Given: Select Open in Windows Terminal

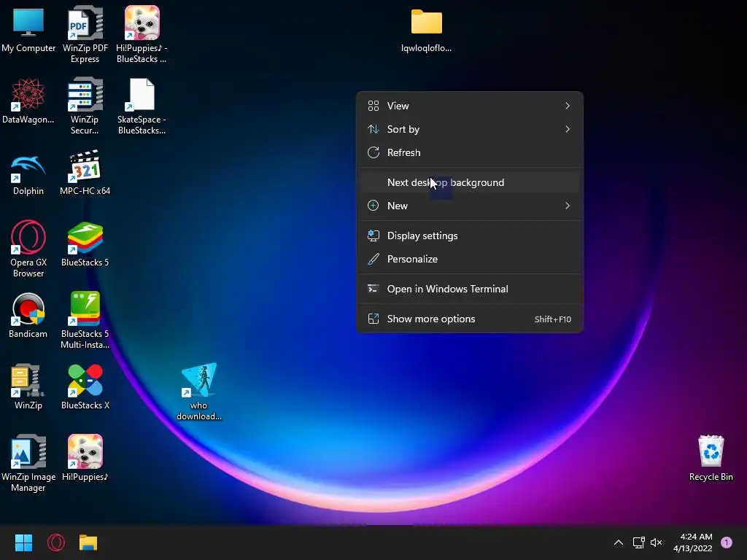Looking at the screenshot, I should 470,289.
